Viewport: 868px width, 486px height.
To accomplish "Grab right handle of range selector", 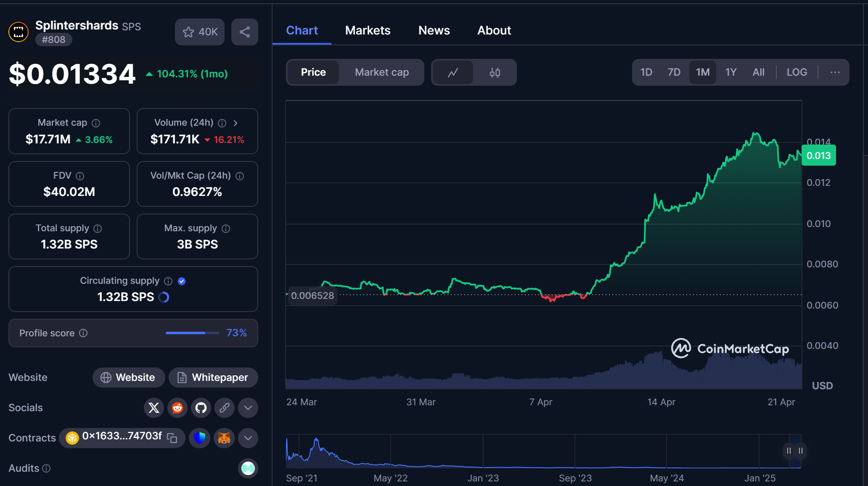I will (801, 451).
